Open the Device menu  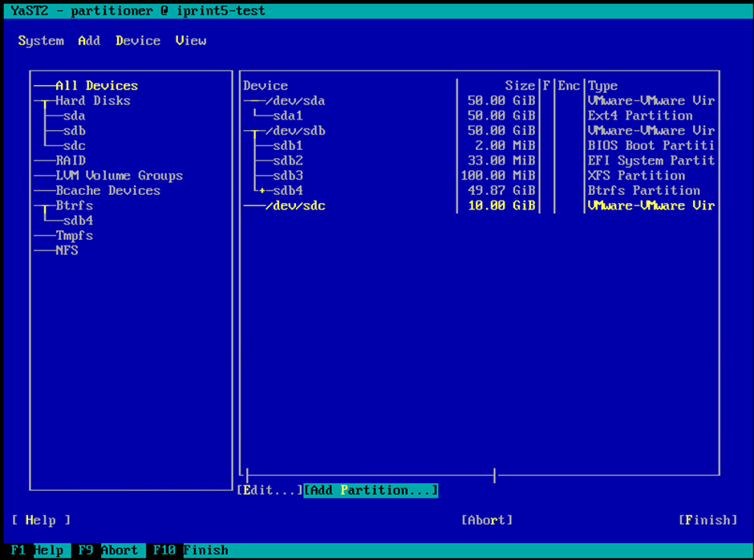pyautogui.click(x=138, y=41)
